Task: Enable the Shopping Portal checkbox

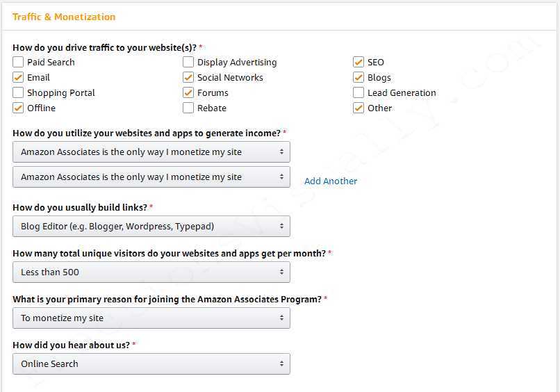Action: [18, 93]
